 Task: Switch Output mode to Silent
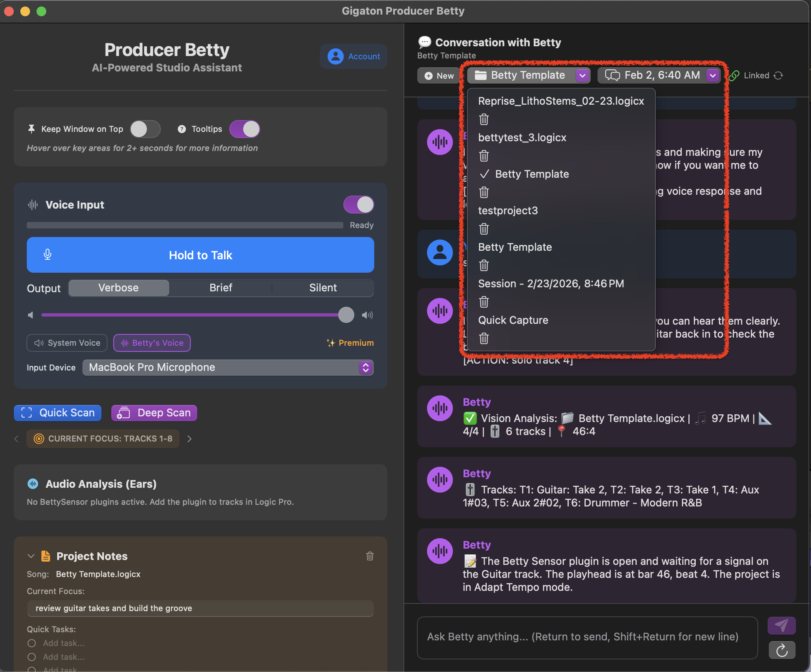(x=322, y=288)
